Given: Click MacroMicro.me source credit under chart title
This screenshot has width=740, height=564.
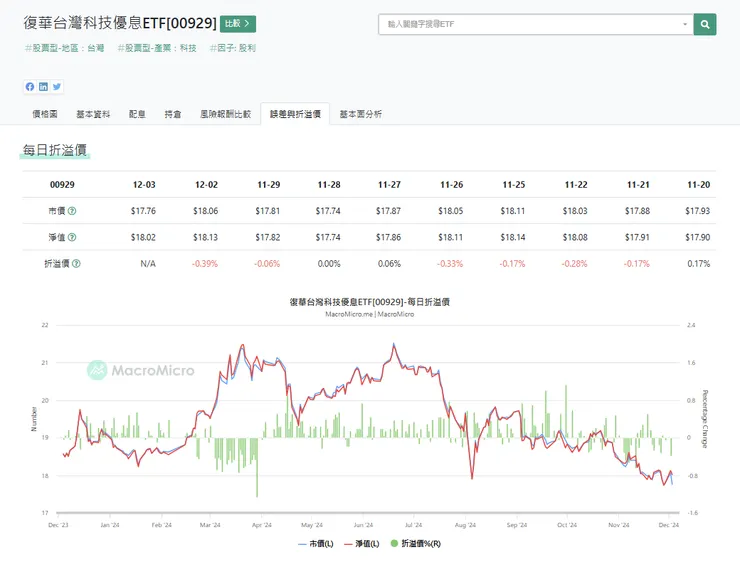Looking at the screenshot, I should [x=370, y=314].
